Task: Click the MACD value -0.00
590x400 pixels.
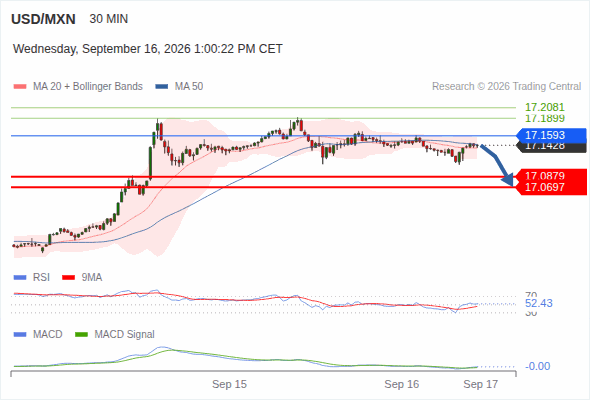Action: 537,366
